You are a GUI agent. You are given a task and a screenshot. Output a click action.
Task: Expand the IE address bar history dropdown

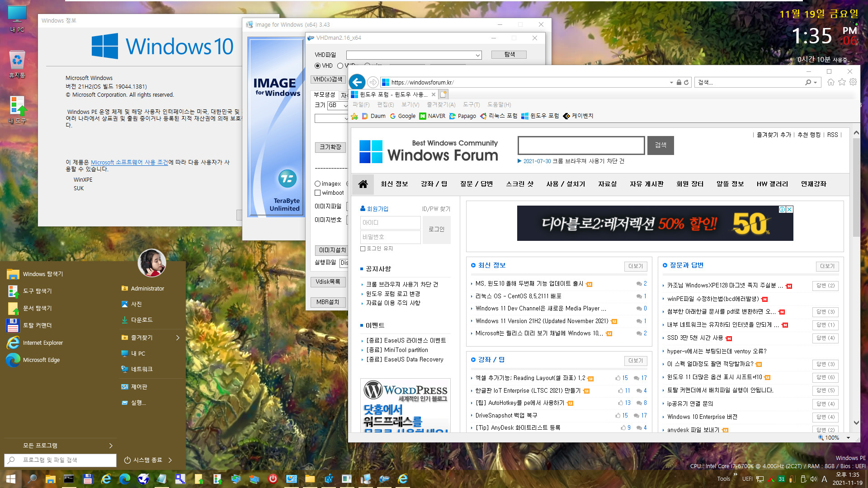pyautogui.click(x=671, y=83)
